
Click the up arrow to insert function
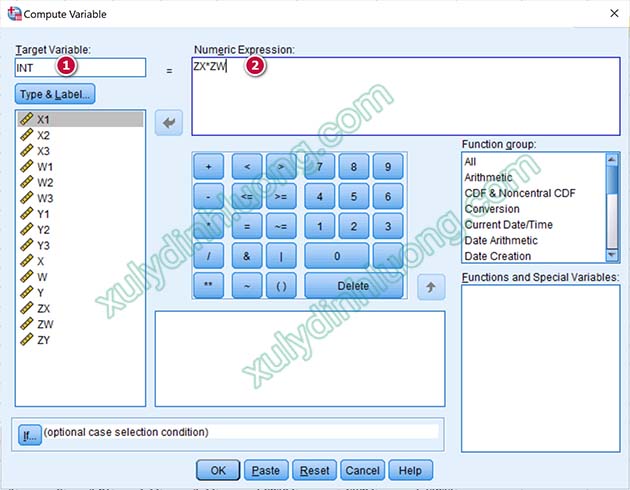(x=431, y=287)
